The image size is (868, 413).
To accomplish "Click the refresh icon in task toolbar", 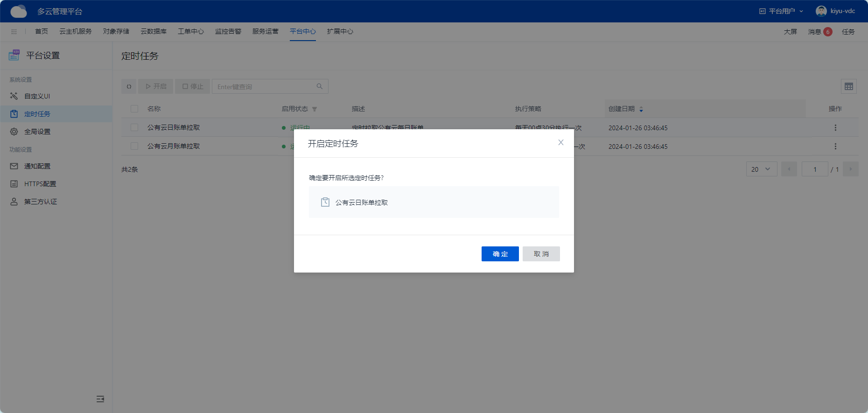I will (129, 86).
